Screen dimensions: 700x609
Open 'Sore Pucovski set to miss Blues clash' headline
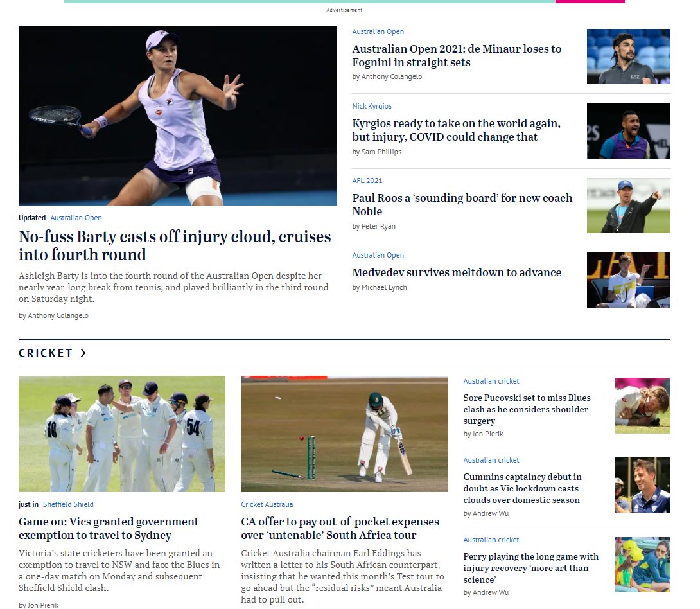pos(527,409)
